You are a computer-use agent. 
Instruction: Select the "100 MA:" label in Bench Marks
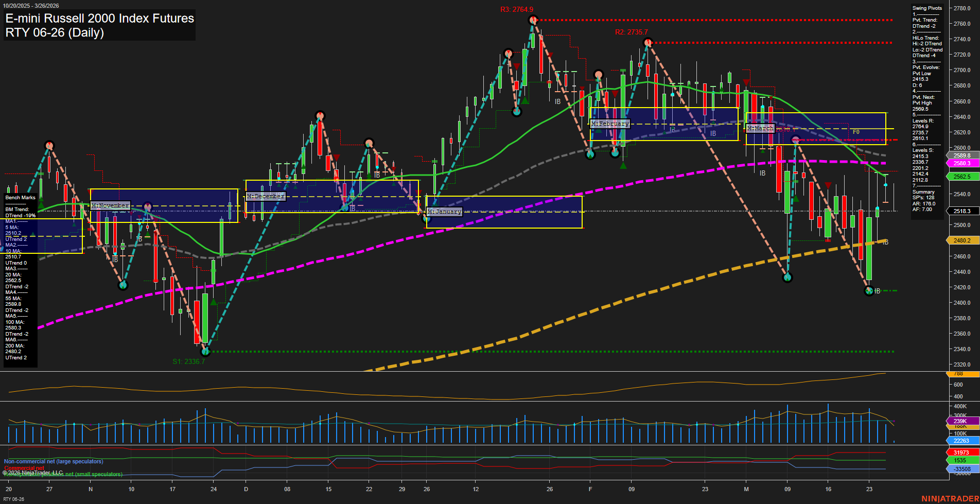(x=15, y=322)
